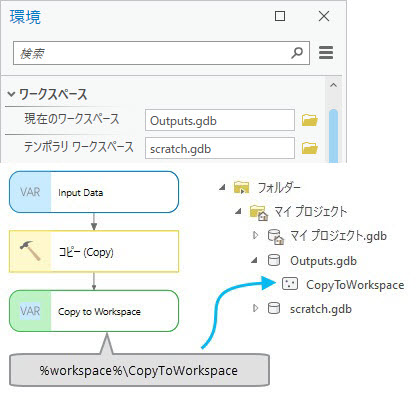Open the environment pane hamburger menu

[326, 52]
